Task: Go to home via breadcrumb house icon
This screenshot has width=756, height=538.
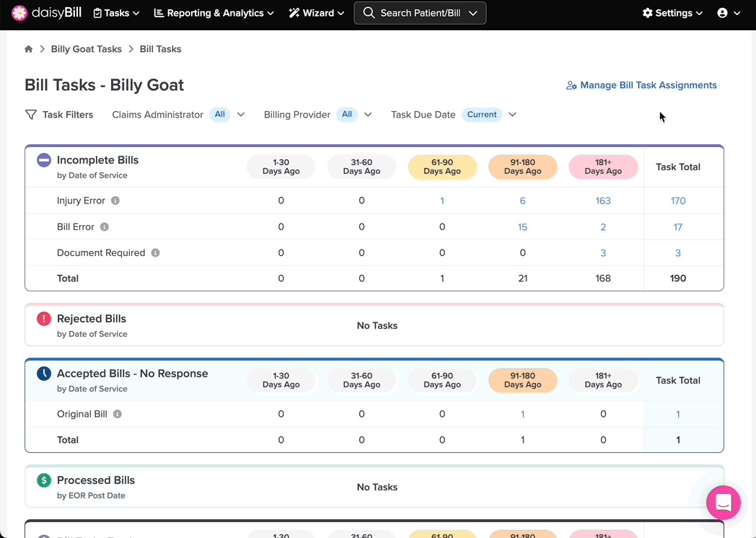Action: click(x=28, y=49)
